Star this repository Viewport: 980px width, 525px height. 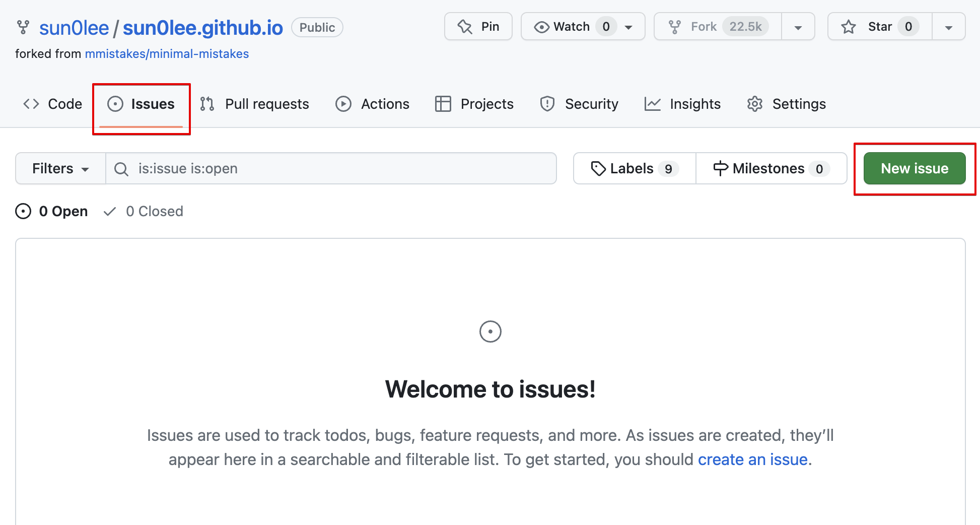(x=880, y=26)
